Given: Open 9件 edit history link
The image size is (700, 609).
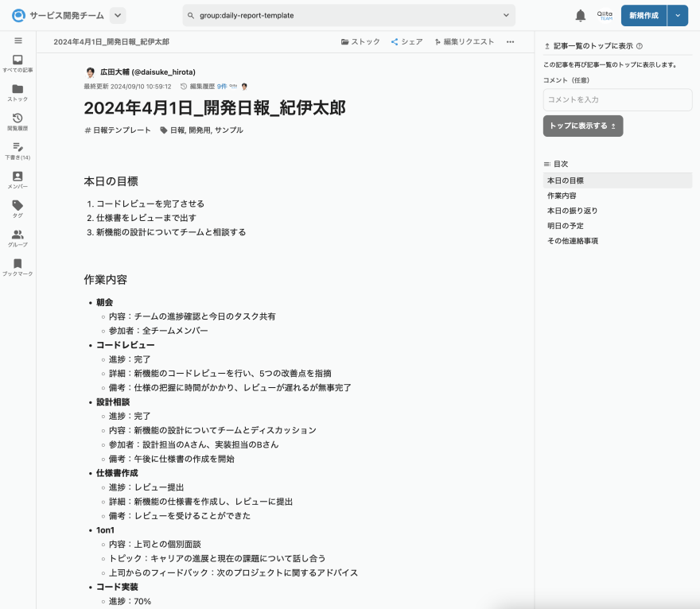Looking at the screenshot, I should pyautogui.click(x=222, y=87).
